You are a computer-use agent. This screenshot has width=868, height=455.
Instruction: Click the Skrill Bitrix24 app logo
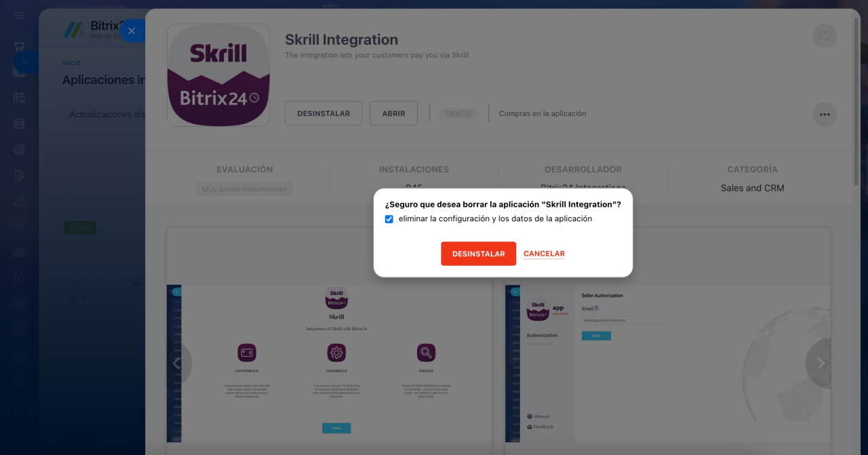218,75
